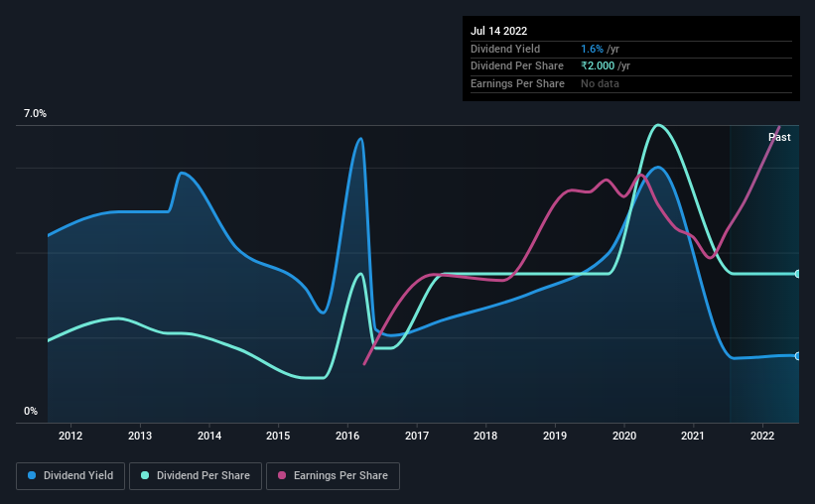This screenshot has width=815, height=504.
Task: Click the Jul 14 2022 tooltip date
Action: click(x=498, y=31)
